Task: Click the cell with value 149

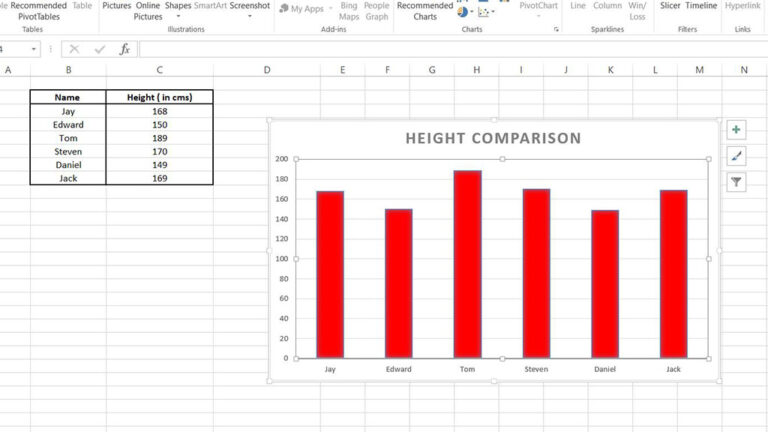Action: tap(160, 165)
